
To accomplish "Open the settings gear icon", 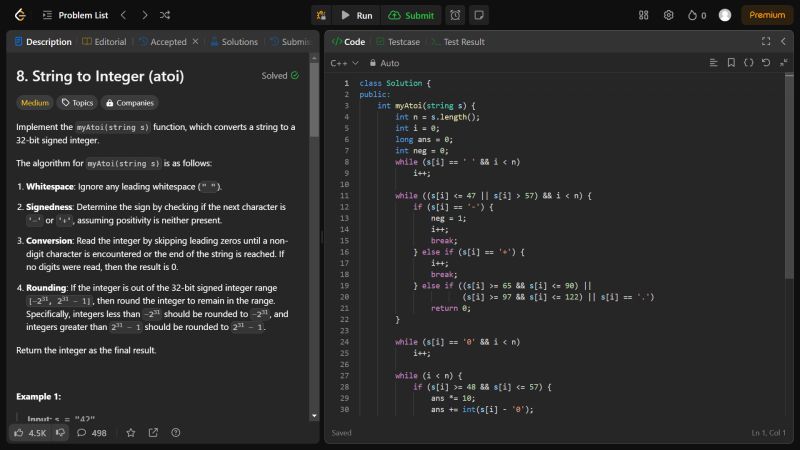I will click(x=668, y=15).
